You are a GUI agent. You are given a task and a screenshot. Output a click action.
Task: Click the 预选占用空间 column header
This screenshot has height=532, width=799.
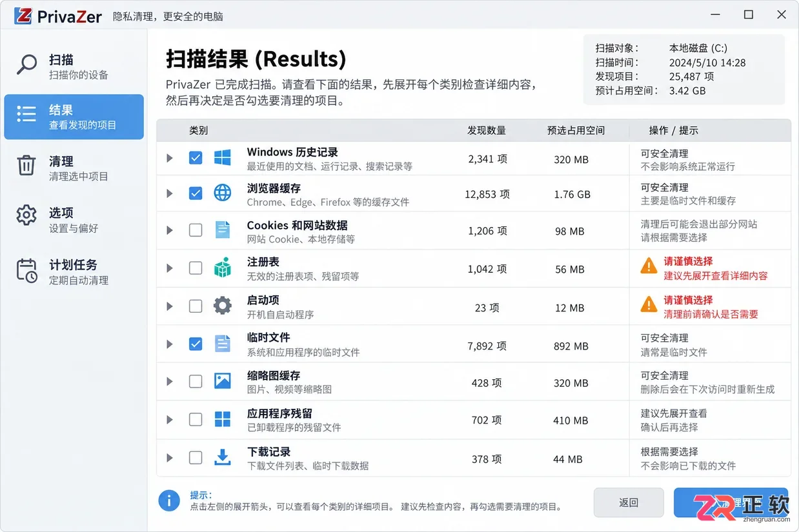(576, 130)
